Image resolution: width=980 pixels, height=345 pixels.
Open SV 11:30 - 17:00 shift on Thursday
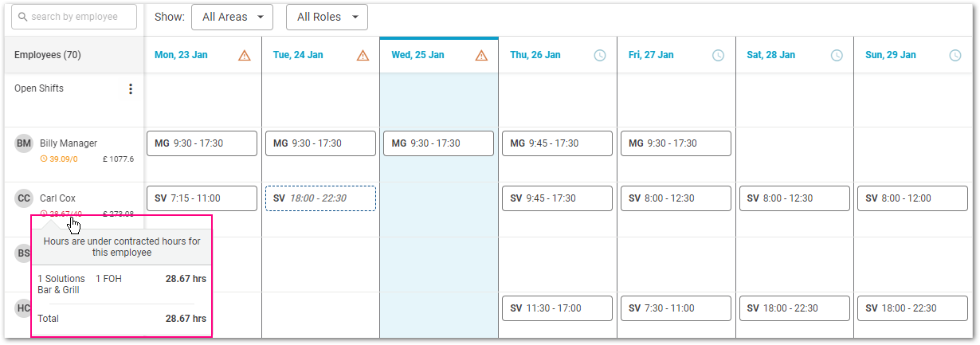[x=557, y=308]
